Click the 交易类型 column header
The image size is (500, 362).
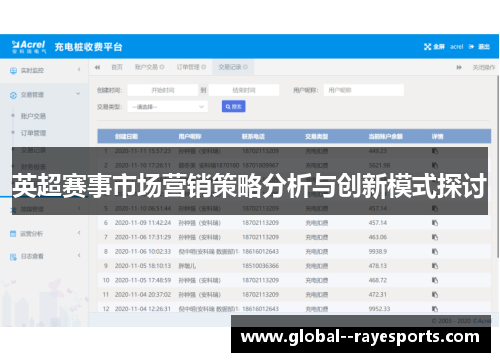point(317,137)
